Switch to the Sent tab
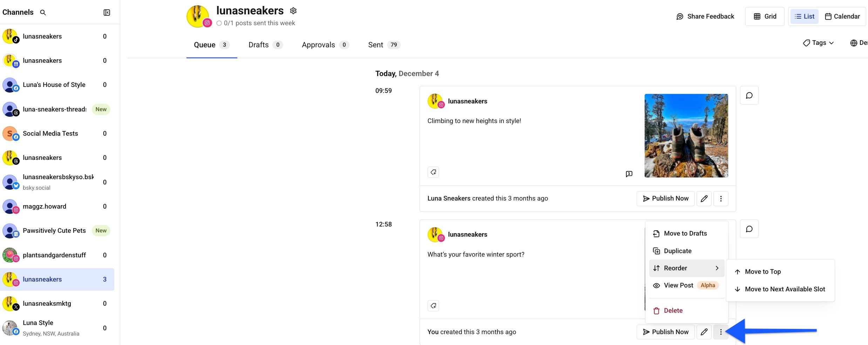This screenshot has height=345, width=868. pyautogui.click(x=375, y=45)
